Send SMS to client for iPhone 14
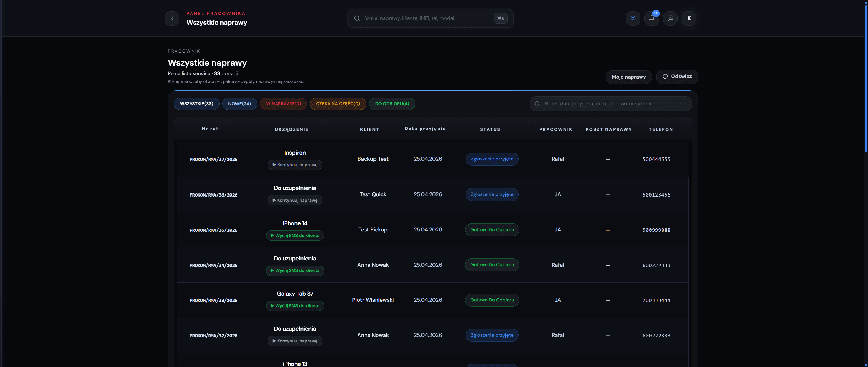Image resolution: width=868 pixels, height=367 pixels. tap(295, 236)
